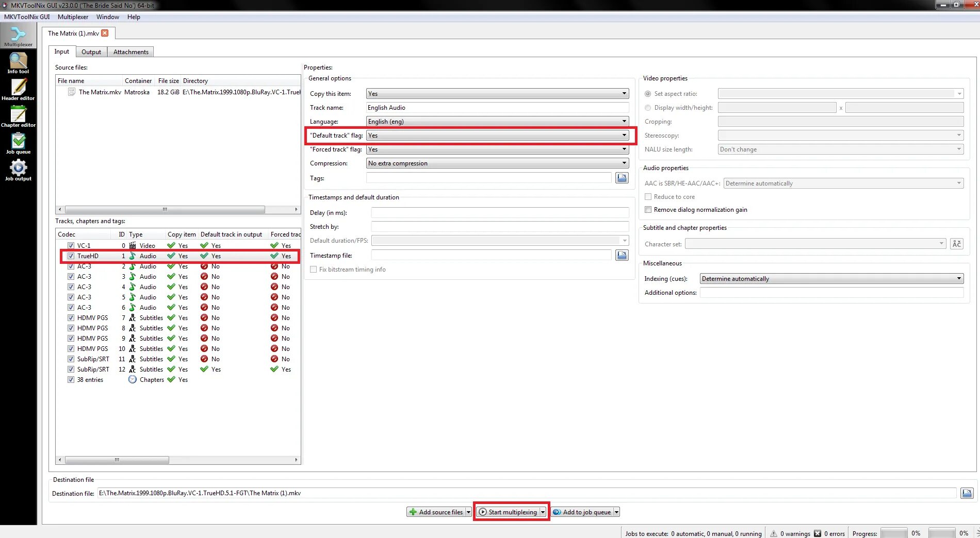The height and width of the screenshot is (538, 980).
Task: Uncheck the AC-3 track ID 6 checkbox
Action: [x=71, y=307]
